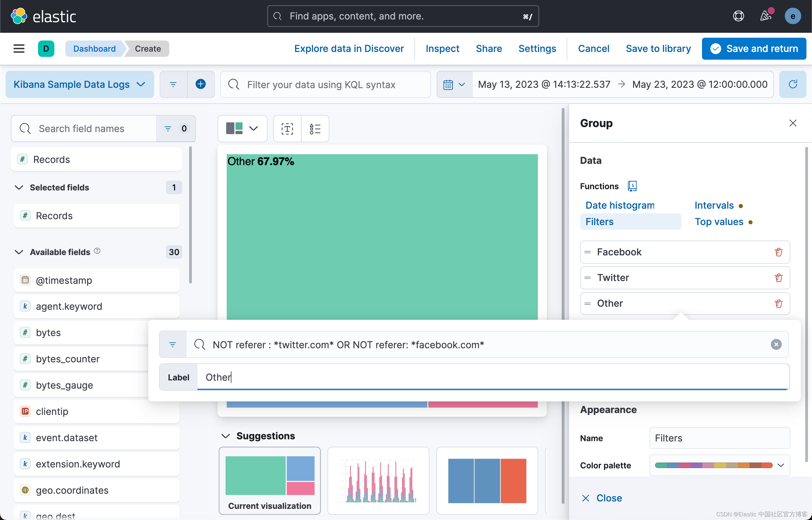Click Save to library

[658, 49]
